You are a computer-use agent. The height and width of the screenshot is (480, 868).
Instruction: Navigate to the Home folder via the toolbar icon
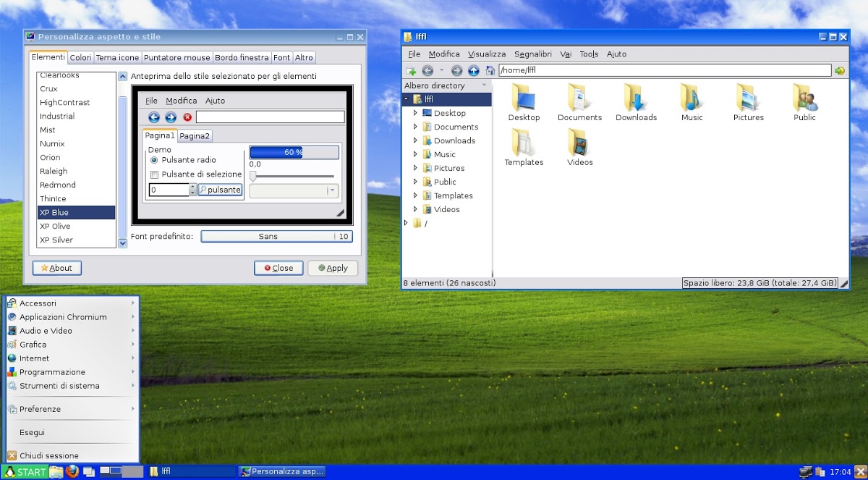point(490,70)
